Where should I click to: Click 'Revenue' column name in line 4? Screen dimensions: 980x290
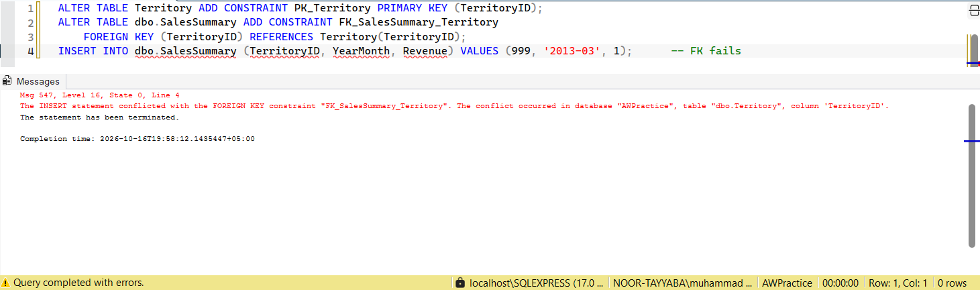point(425,51)
